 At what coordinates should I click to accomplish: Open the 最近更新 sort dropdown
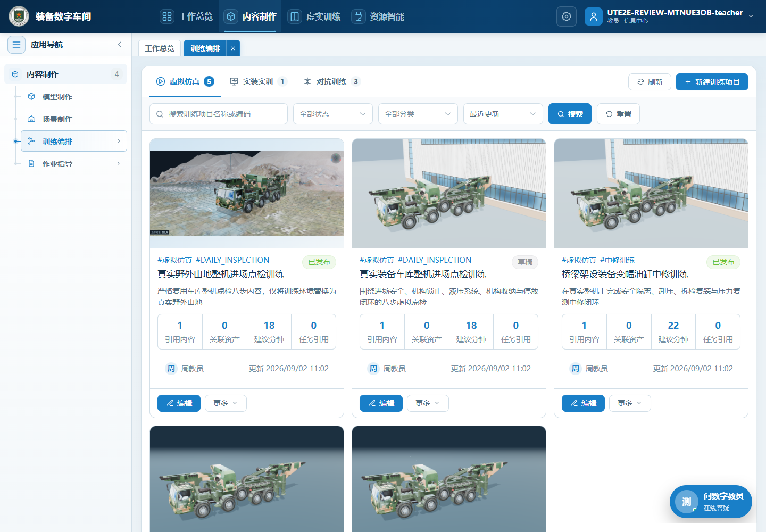click(x=503, y=114)
